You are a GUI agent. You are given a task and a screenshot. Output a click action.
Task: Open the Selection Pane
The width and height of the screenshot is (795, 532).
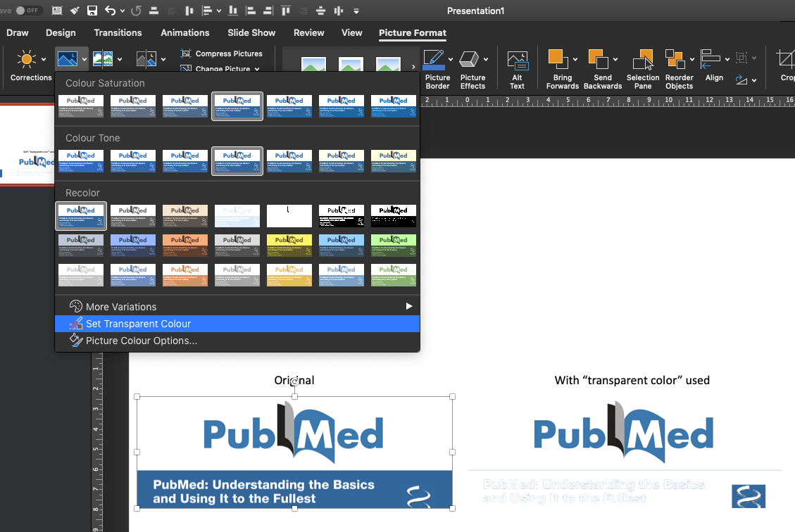pos(643,70)
